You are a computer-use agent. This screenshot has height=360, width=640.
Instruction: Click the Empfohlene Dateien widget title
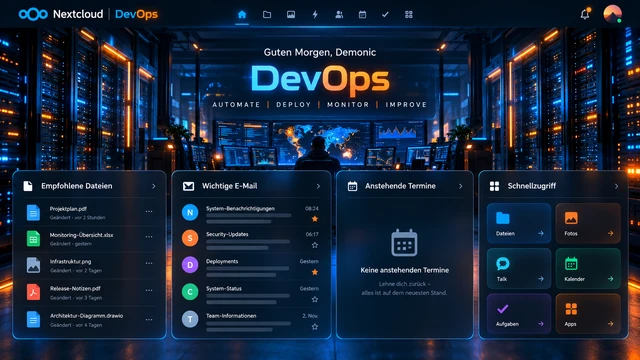tap(77, 186)
